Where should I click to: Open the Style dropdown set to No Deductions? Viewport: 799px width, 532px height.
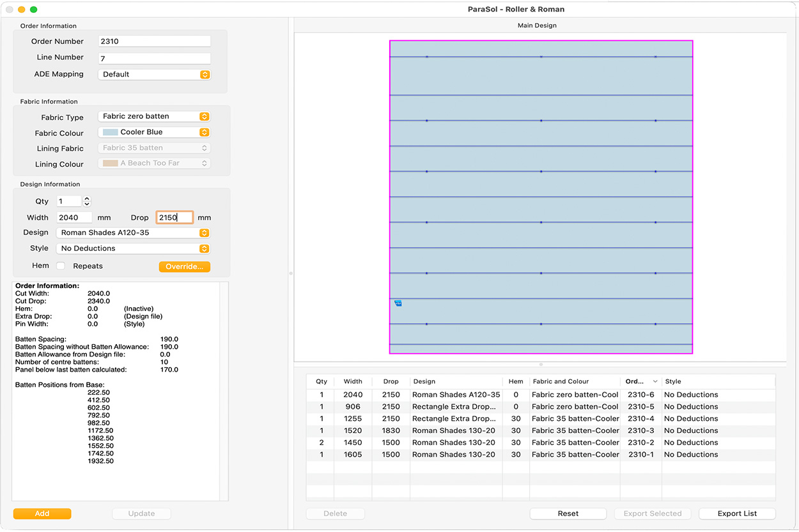(x=133, y=248)
